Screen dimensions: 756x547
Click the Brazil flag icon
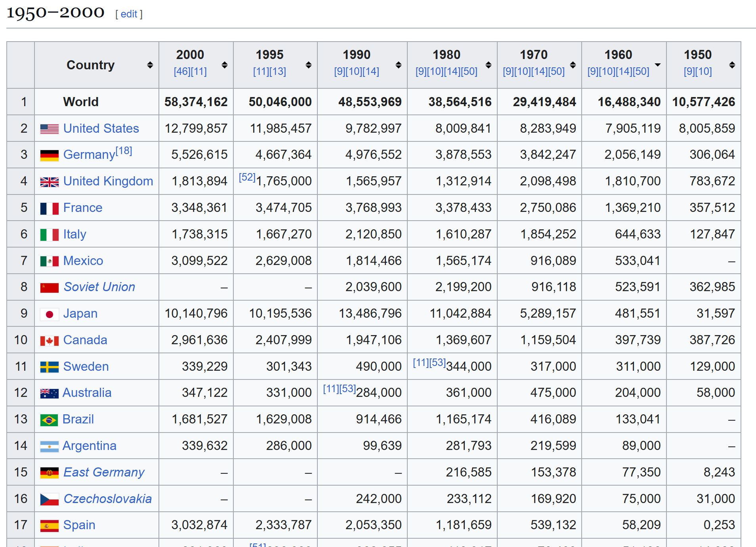click(x=49, y=420)
